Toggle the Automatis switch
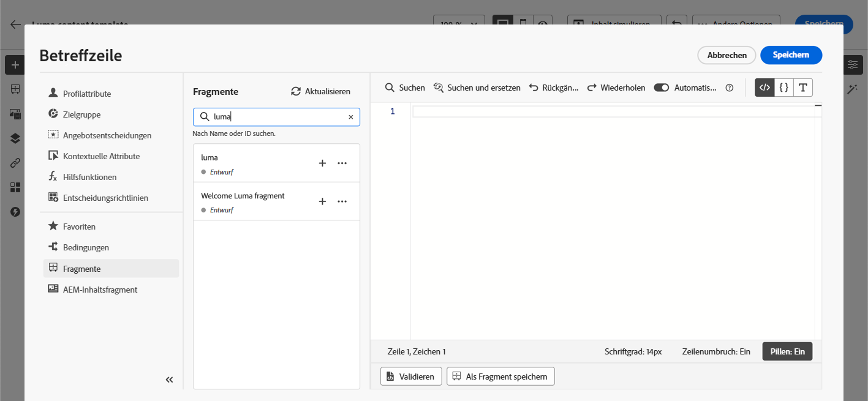The height and width of the screenshot is (401, 868). click(662, 88)
